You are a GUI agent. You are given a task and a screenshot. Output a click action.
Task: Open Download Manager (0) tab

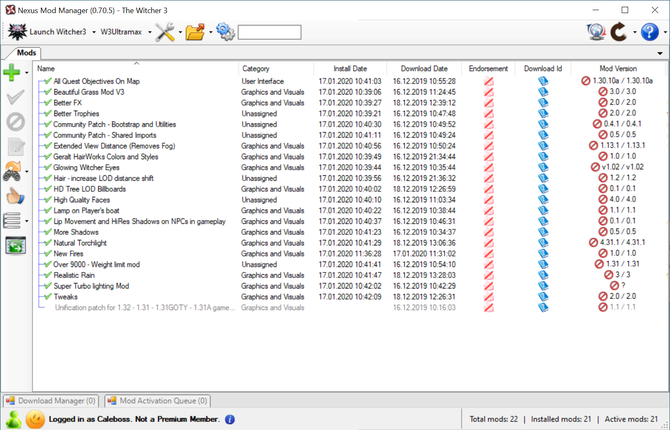[x=51, y=401]
